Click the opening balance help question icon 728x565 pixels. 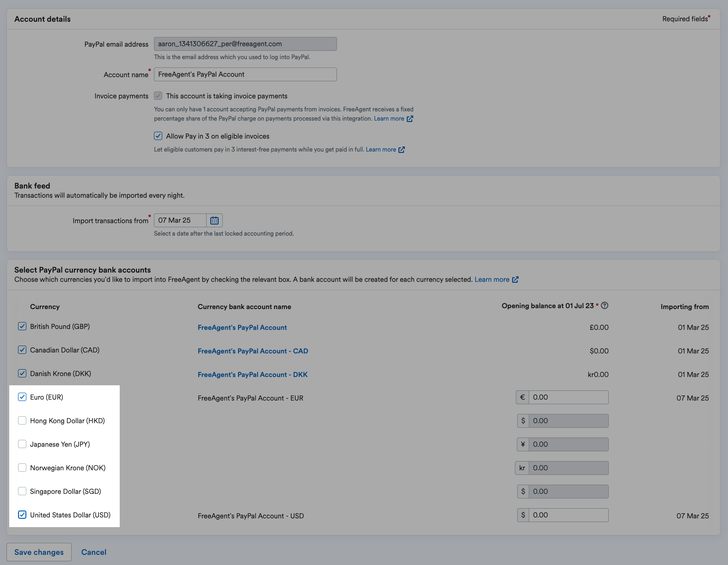click(605, 305)
